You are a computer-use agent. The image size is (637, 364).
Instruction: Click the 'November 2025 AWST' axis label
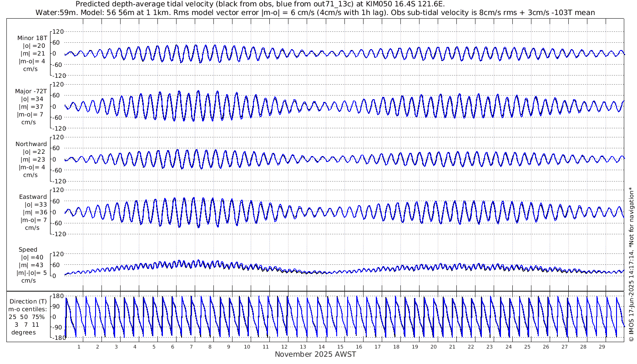coord(315,354)
